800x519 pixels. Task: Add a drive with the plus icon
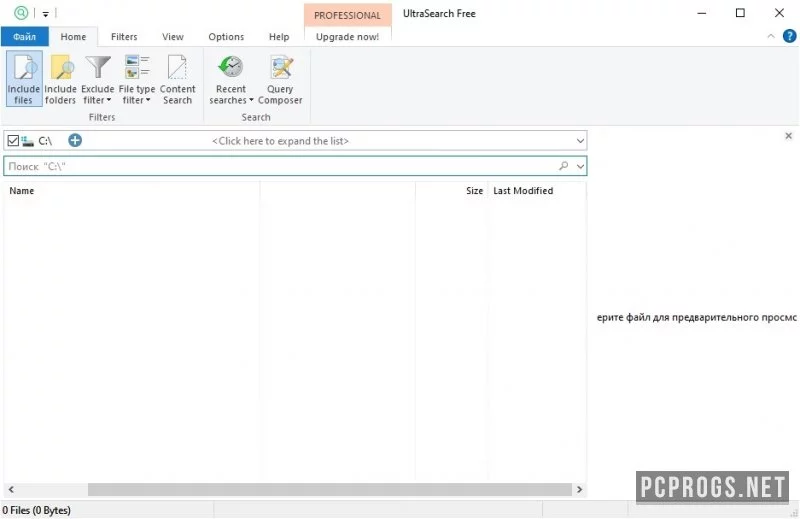coord(75,140)
